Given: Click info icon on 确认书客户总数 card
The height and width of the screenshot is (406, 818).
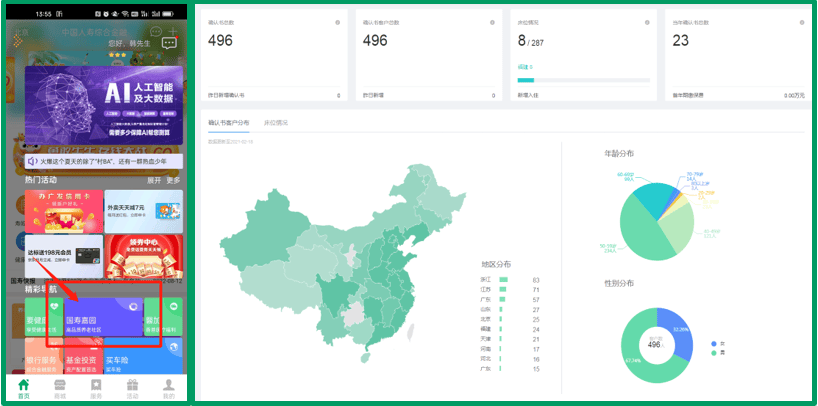Looking at the screenshot, I should (492, 22).
